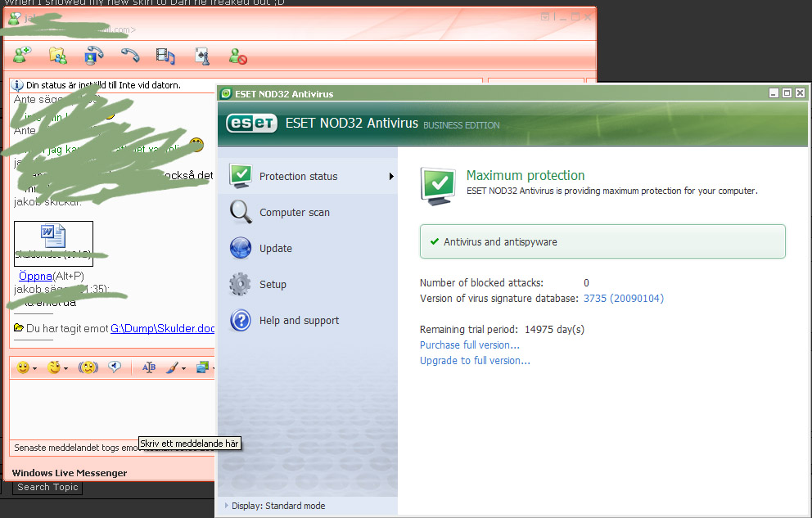812x518 pixels.
Task: Select Computer scan in ESET sidebar
Action: click(294, 213)
